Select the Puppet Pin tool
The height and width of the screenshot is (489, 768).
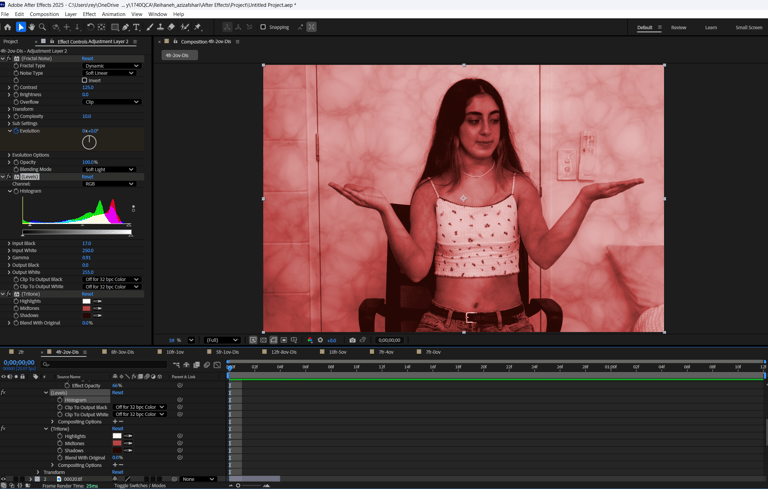pos(198,27)
